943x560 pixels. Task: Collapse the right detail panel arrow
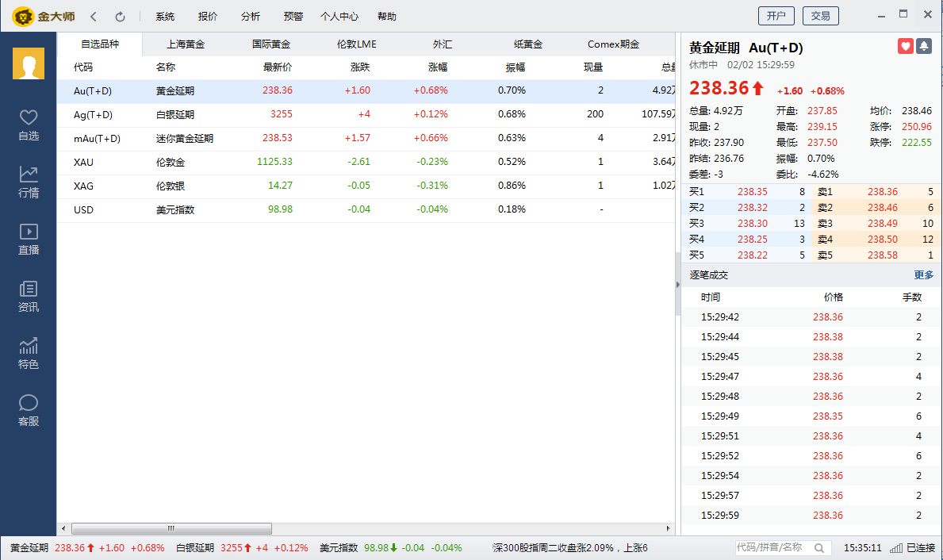coord(678,285)
